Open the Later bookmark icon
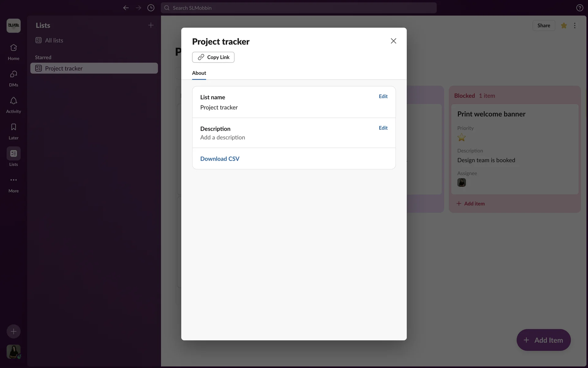 (x=13, y=127)
